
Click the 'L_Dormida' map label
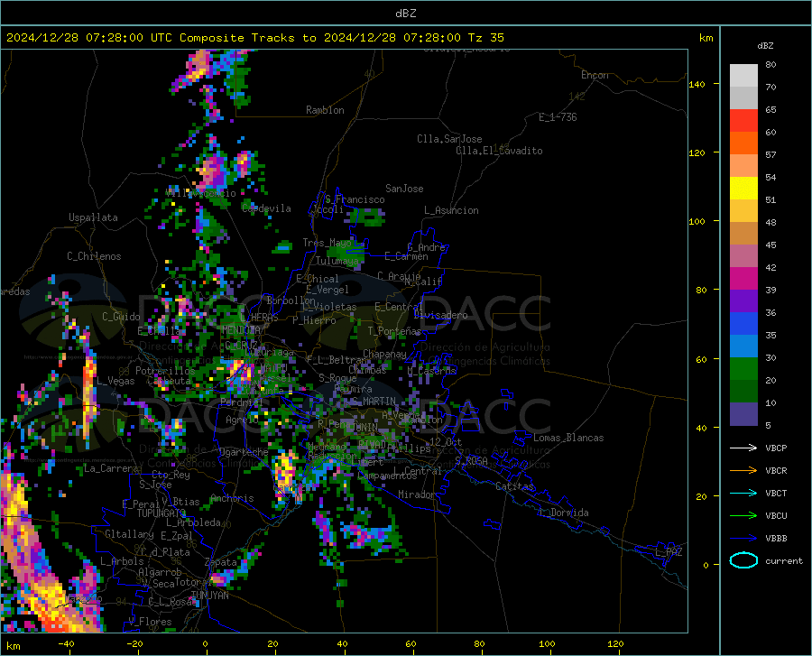pos(564,513)
